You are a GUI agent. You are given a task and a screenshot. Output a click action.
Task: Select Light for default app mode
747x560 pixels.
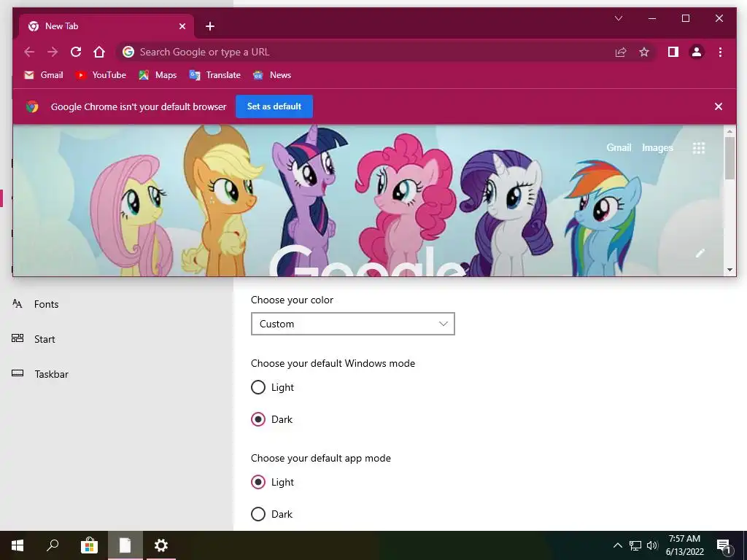pyautogui.click(x=258, y=482)
